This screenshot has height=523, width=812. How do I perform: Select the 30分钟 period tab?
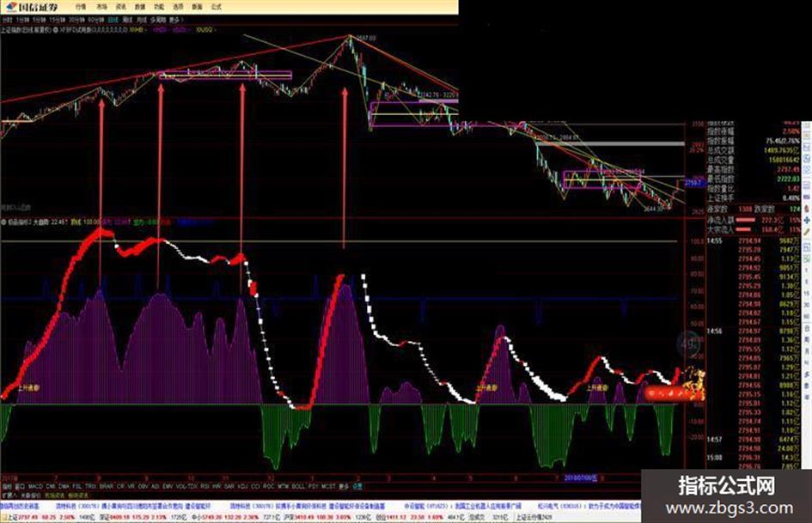(76, 20)
